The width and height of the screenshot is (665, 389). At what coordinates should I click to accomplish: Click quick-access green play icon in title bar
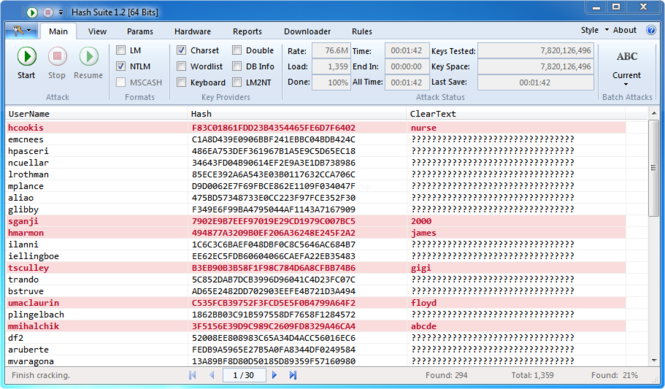click(x=32, y=12)
